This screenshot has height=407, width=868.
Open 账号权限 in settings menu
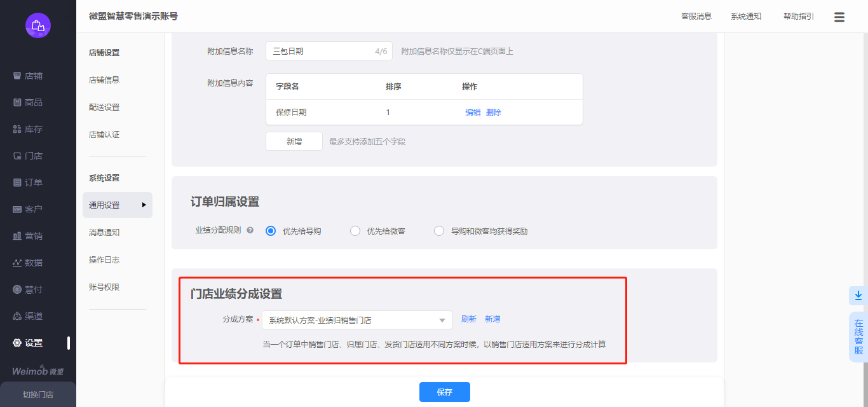[x=104, y=287]
